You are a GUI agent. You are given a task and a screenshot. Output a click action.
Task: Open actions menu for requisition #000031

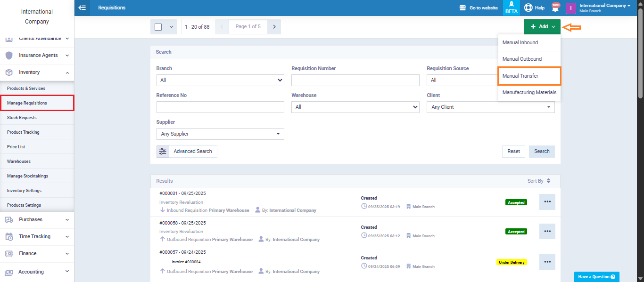click(547, 202)
